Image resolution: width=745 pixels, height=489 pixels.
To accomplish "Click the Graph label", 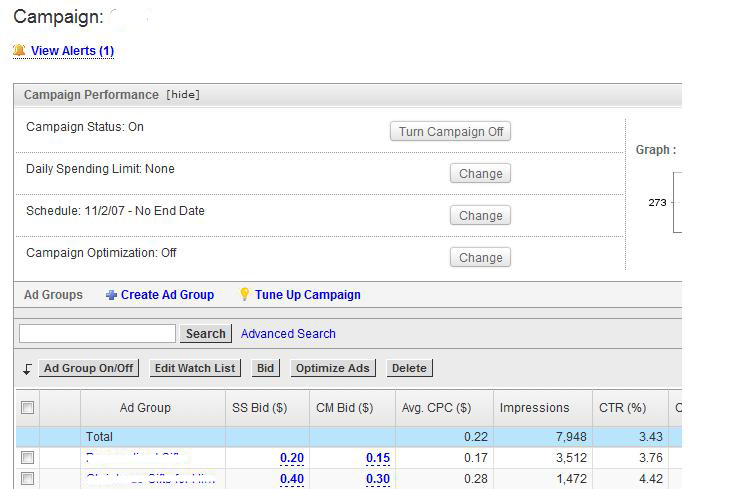I will [x=656, y=150].
